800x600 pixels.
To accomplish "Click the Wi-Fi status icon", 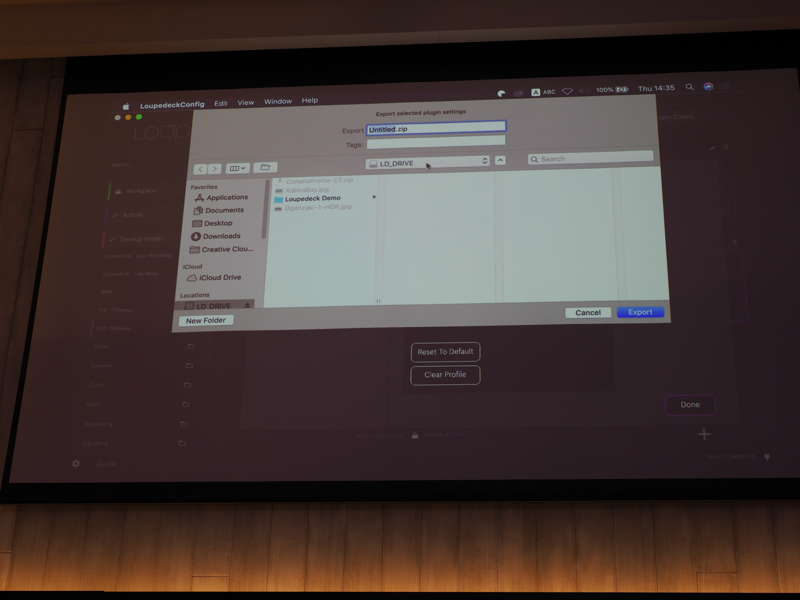I will coord(567,91).
